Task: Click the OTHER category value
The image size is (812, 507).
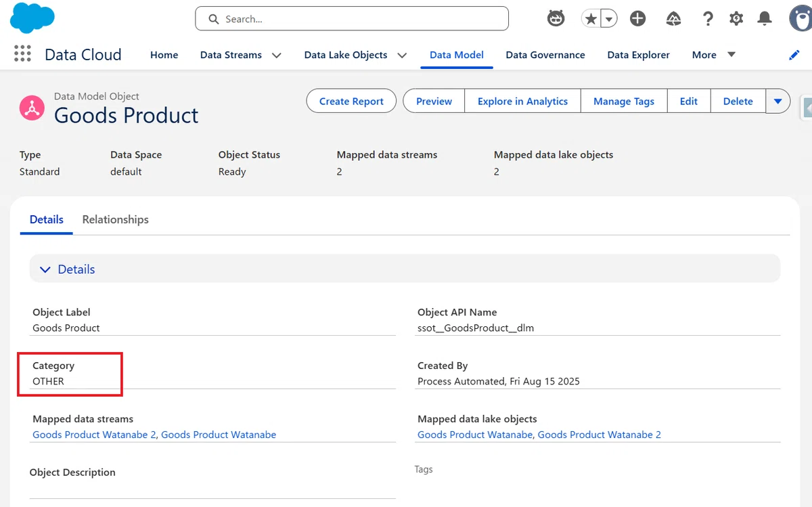Action: coord(48,381)
